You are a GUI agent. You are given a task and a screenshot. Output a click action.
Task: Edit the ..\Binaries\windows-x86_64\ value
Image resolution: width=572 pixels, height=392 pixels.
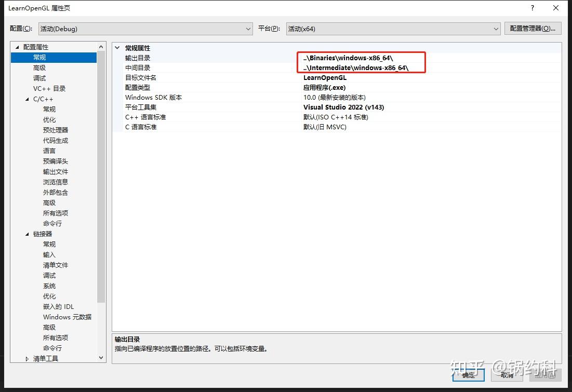coord(348,58)
